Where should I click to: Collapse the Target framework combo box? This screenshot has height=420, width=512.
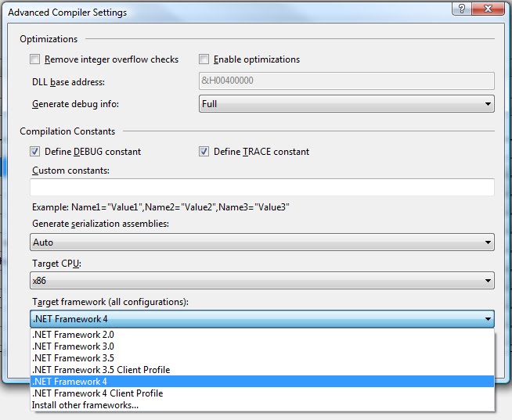click(x=262, y=319)
